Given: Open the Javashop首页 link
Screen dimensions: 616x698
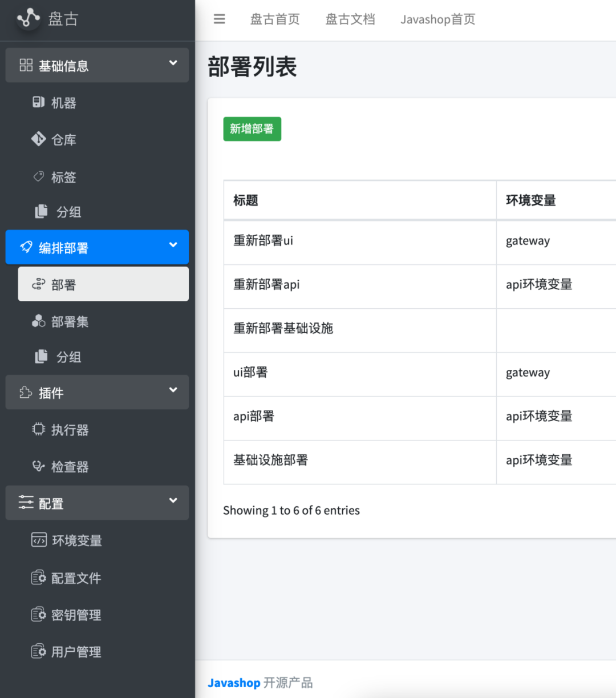Looking at the screenshot, I should tap(437, 19).
